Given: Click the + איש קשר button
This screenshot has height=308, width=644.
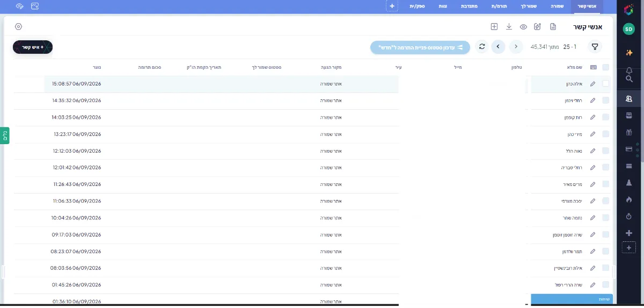Looking at the screenshot, I should pos(33,47).
